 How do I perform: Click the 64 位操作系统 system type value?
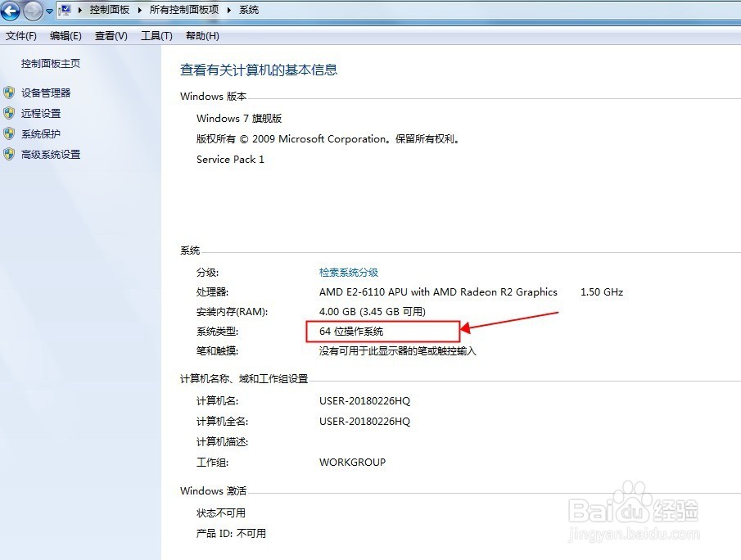click(351, 332)
